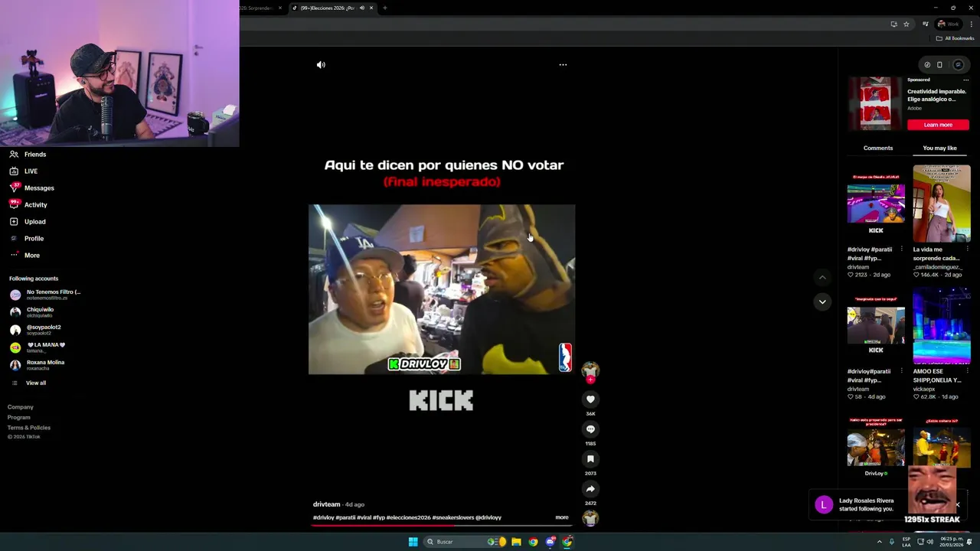Open 'AMOO ESE SHIPP, ONELIA' recommended video
980x551 pixels.
click(x=942, y=326)
